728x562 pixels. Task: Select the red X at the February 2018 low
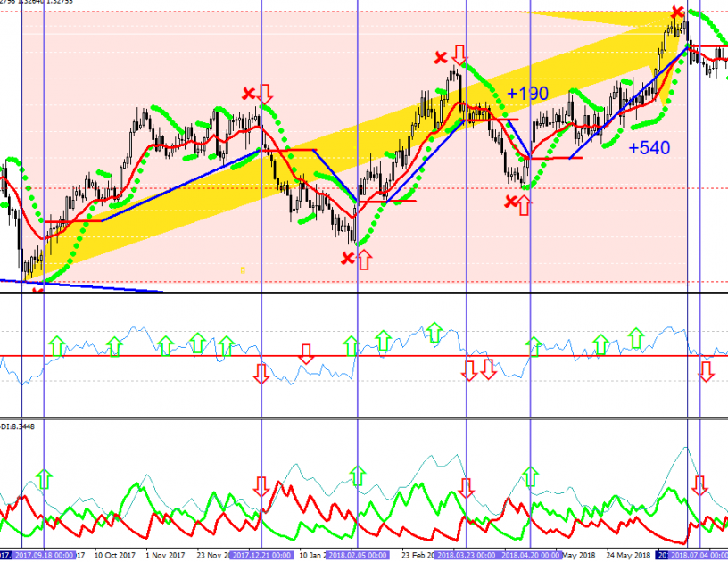[347, 259]
